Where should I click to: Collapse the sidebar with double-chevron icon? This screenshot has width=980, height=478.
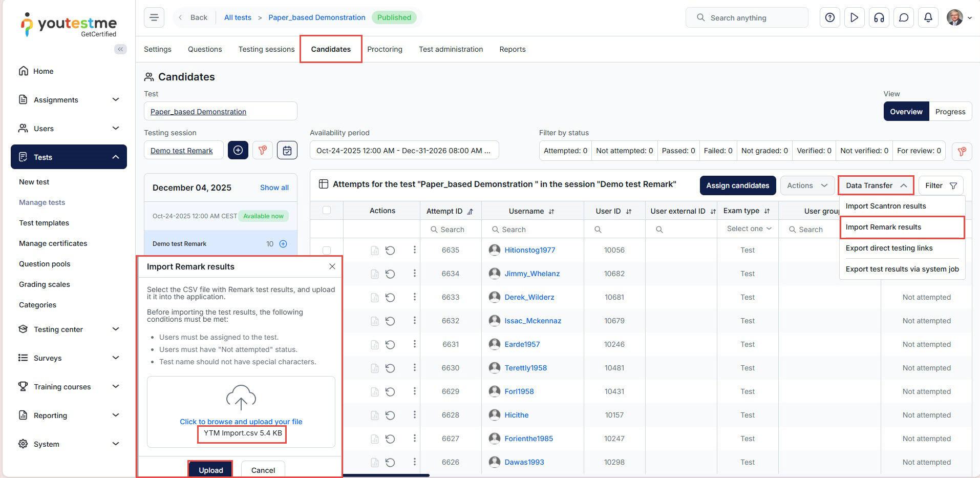[120, 49]
